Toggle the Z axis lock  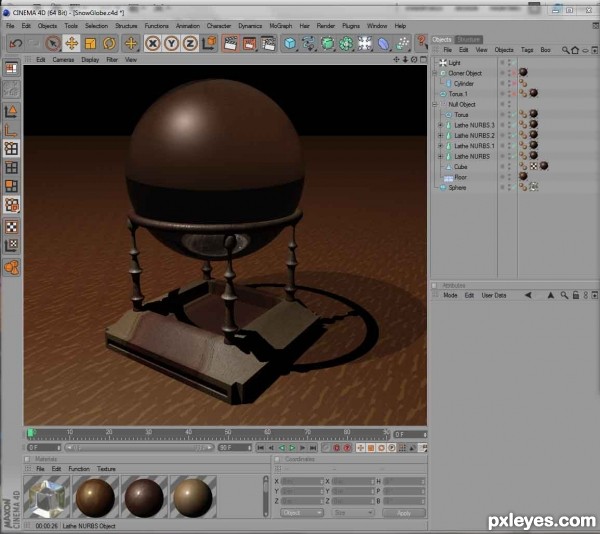[190, 43]
